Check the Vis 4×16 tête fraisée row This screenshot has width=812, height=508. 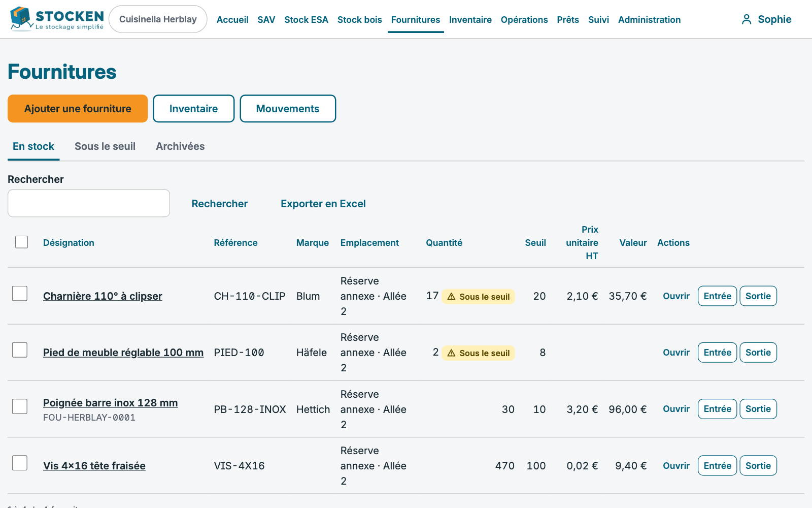[x=20, y=463]
